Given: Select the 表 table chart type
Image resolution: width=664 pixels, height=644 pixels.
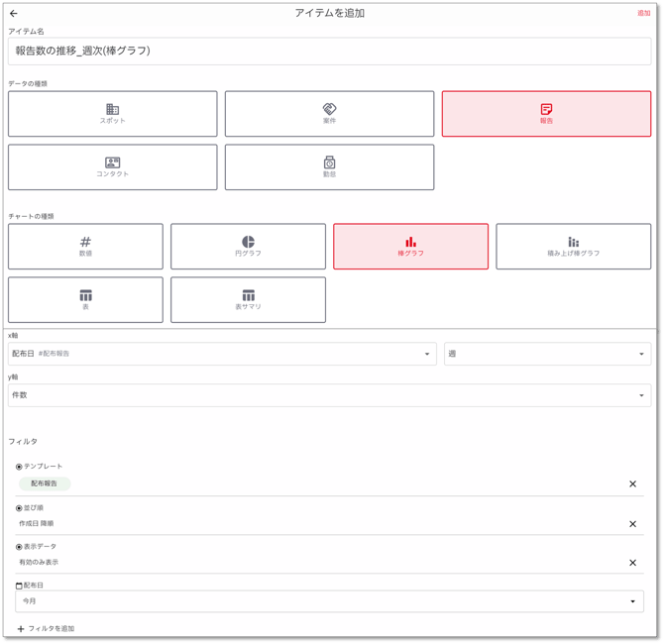Looking at the screenshot, I should pyautogui.click(x=85, y=300).
